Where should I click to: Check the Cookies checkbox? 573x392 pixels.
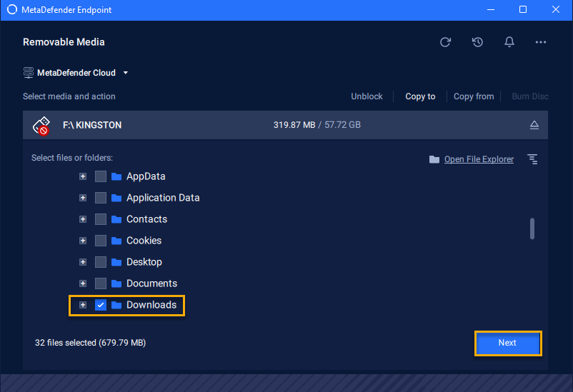[x=101, y=241]
